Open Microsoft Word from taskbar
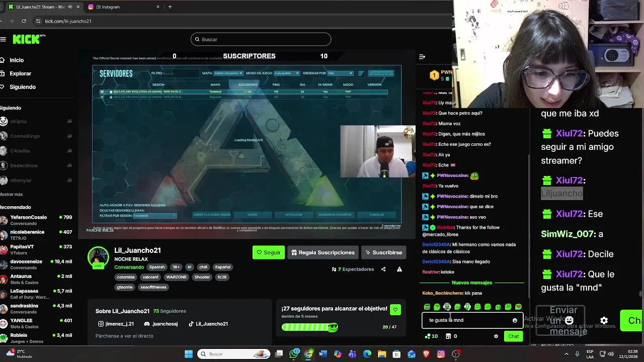644x362 pixels. [323, 354]
